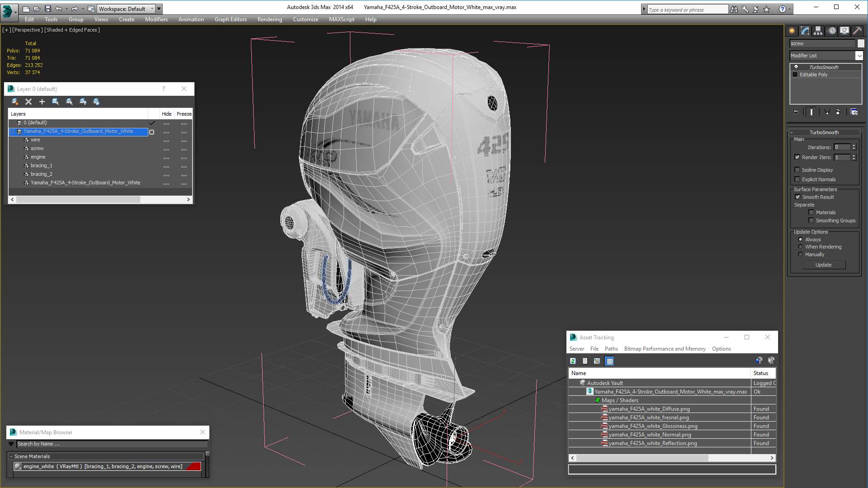
Task: Open the Modifier List dropdown
Action: tap(859, 56)
